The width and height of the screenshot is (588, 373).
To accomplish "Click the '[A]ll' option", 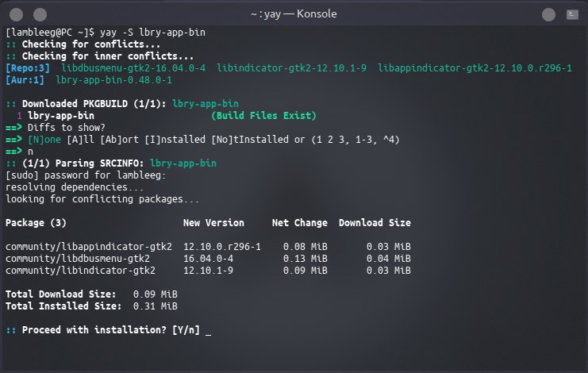I will [80, 140].
